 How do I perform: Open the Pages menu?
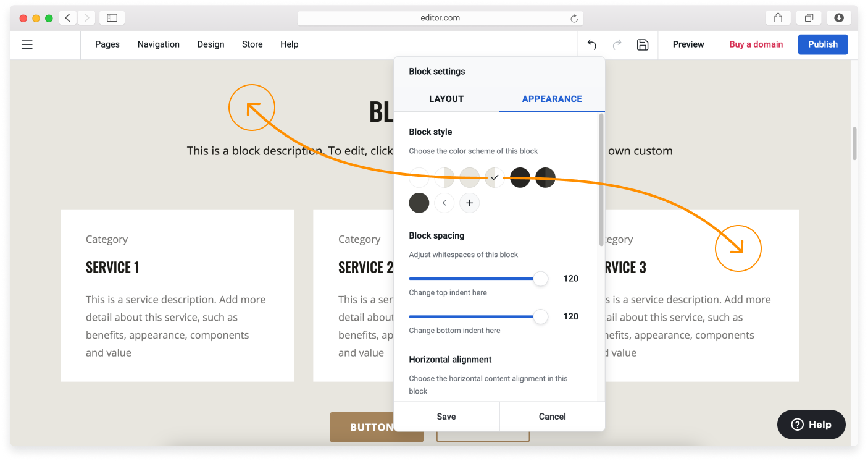(107, 44)
